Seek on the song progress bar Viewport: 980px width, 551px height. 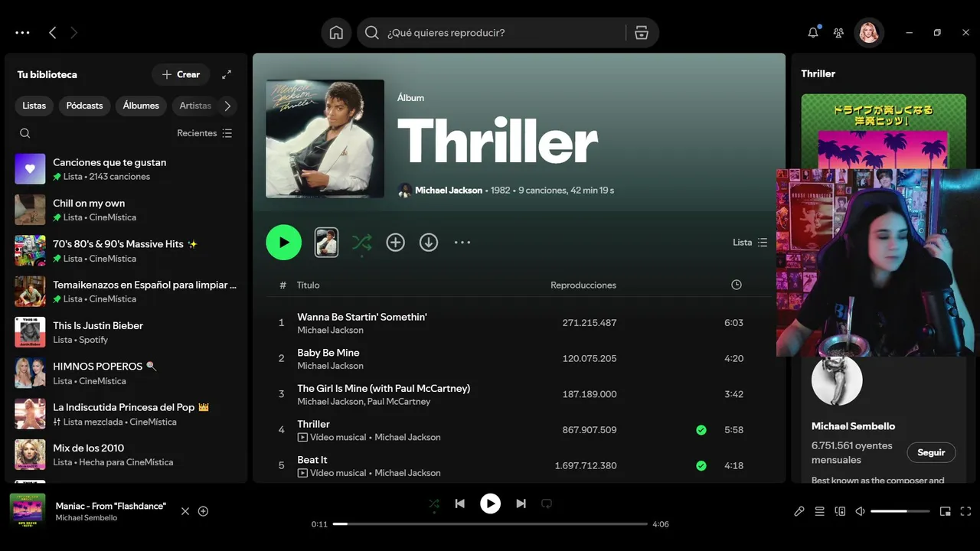point(490,524)
